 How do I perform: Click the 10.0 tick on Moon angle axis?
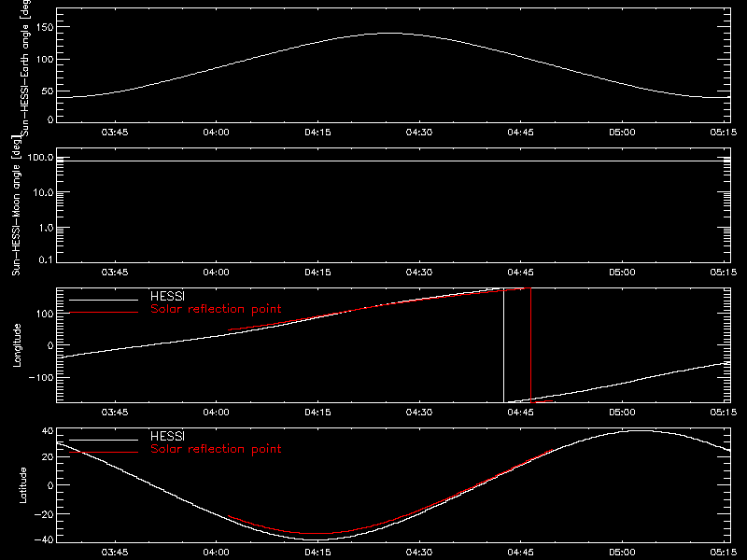(x=43, y=193)
